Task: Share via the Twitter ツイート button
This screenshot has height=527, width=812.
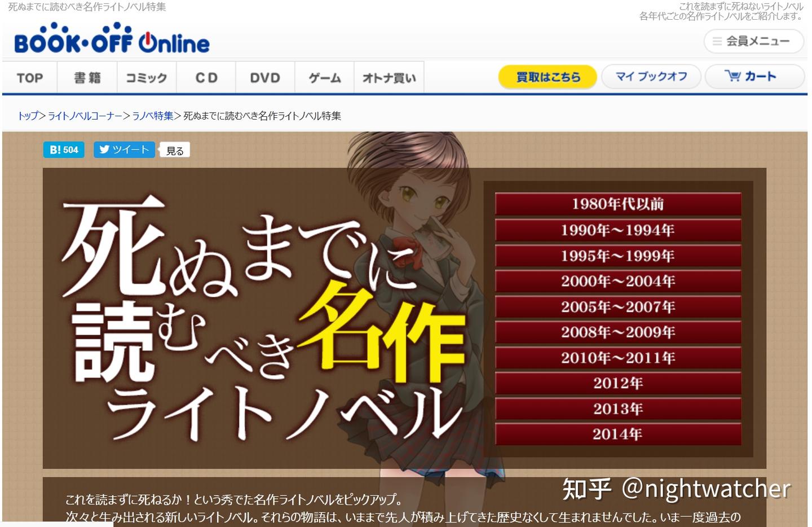Action: pyautogui.click(x=124, y=150)
